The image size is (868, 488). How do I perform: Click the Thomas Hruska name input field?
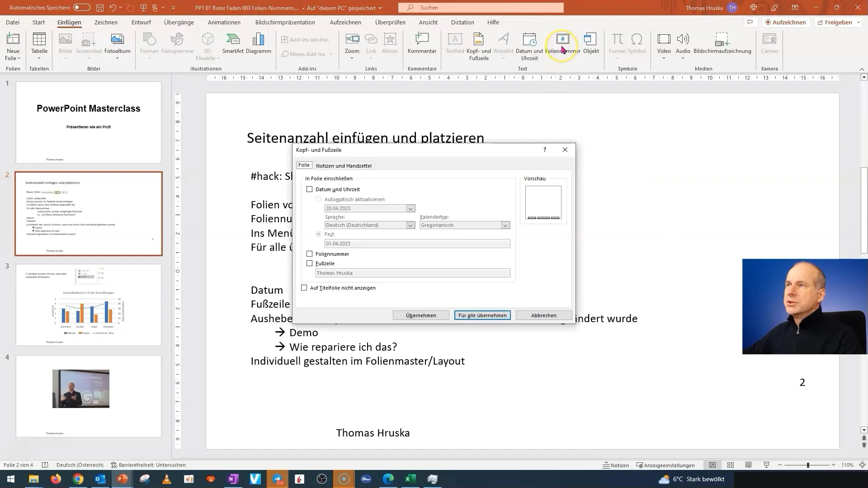412,272
